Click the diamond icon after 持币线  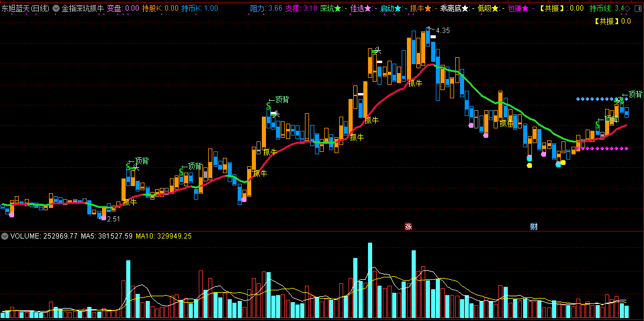click(627, 8)
